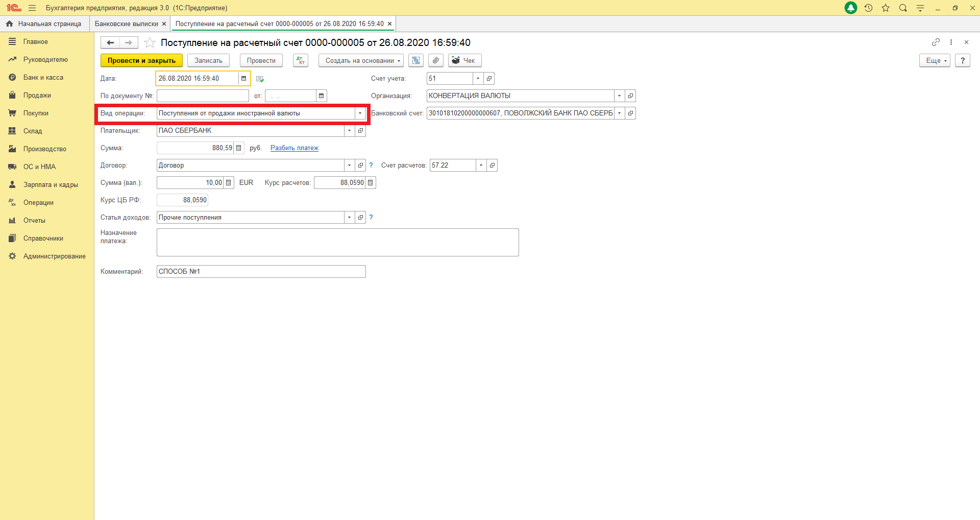Screen dimensions: 980x520
Task: Click the notifications bell icon
Action: coord(851,8)
